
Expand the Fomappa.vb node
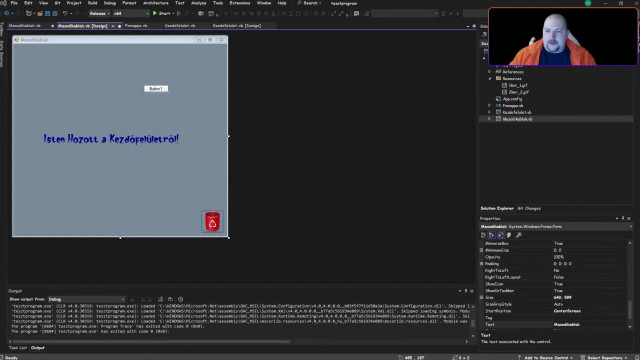coord(489,105)
